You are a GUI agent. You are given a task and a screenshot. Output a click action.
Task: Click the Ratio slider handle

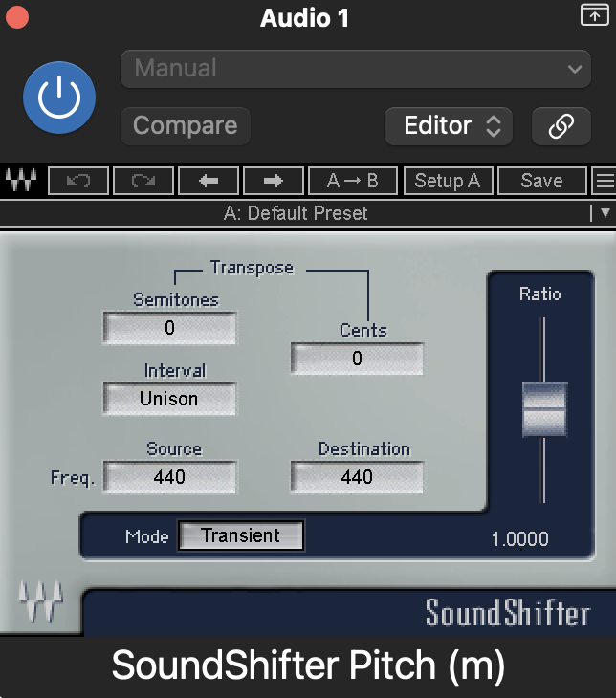pos(544,409)
